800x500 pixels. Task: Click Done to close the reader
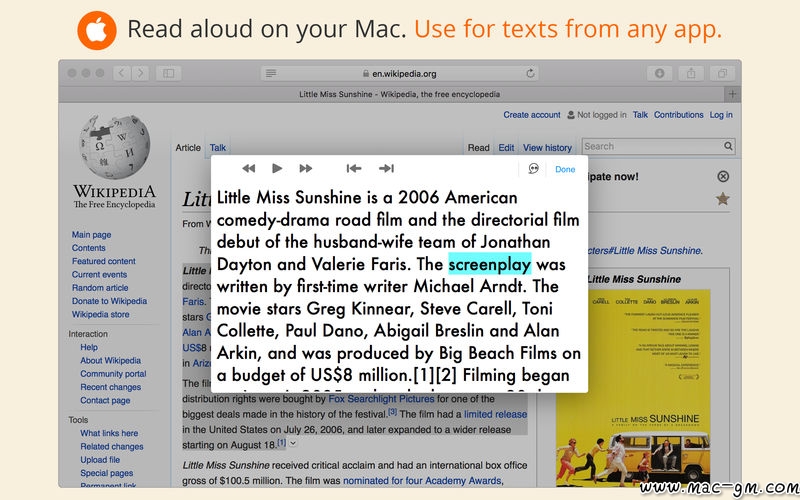[x=565, y=169]
